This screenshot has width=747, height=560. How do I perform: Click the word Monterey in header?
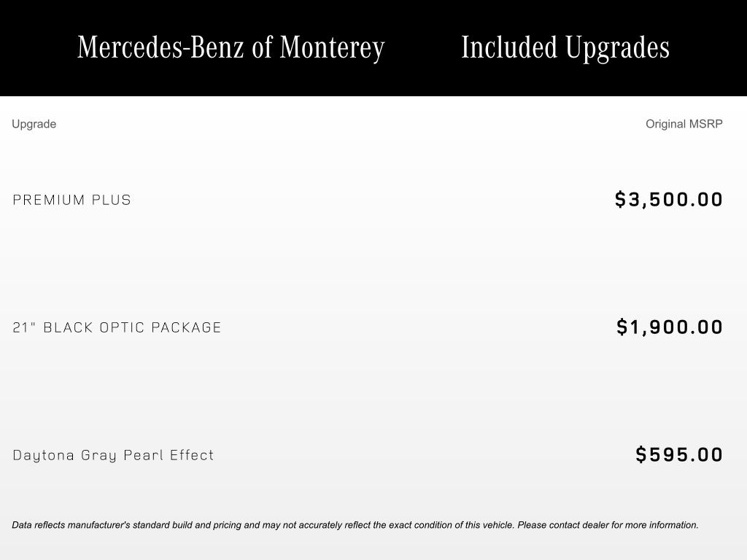[332, 47]
